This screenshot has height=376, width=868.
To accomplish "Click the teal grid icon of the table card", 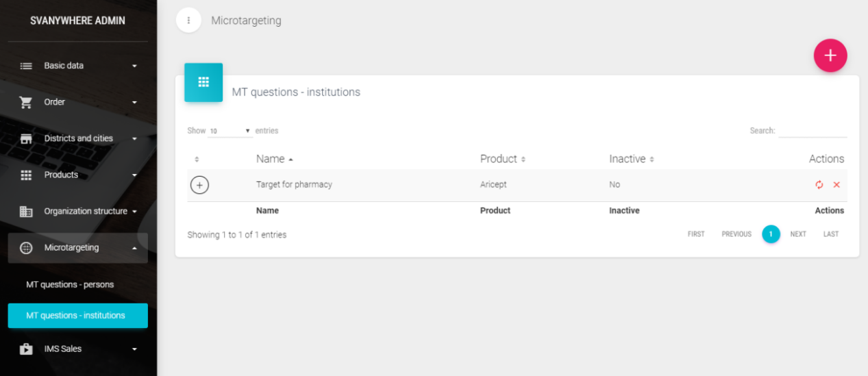I will pyautogui.click(x=203, y=82).
